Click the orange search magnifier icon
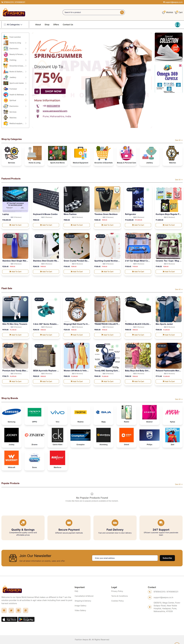This screenshot has height=644, width=184. coord(122,12)
